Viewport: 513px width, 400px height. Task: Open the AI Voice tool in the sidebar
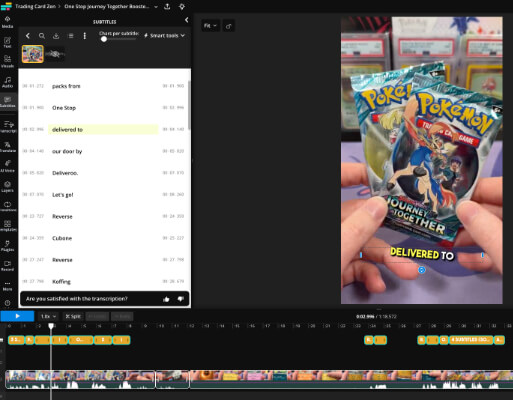click(7, 166)
